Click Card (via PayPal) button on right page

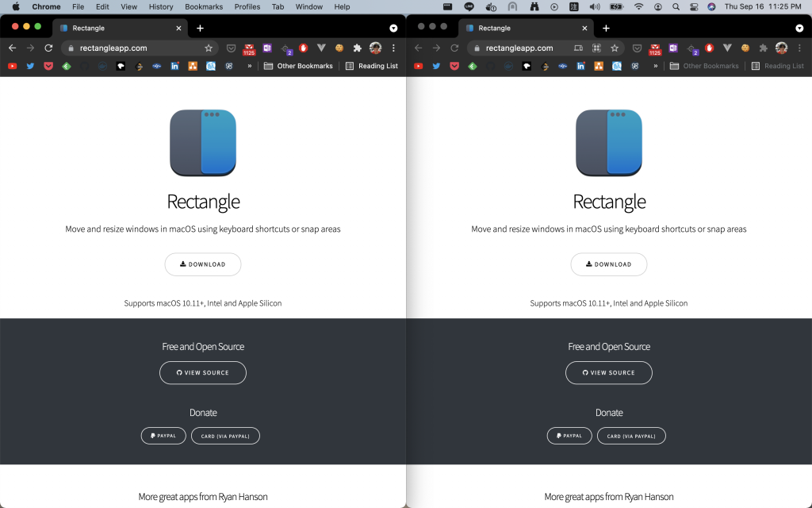point(631,436)
